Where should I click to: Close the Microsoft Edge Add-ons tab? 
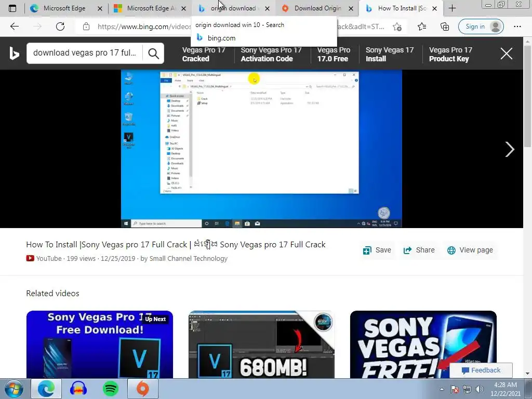coord(183,8)
